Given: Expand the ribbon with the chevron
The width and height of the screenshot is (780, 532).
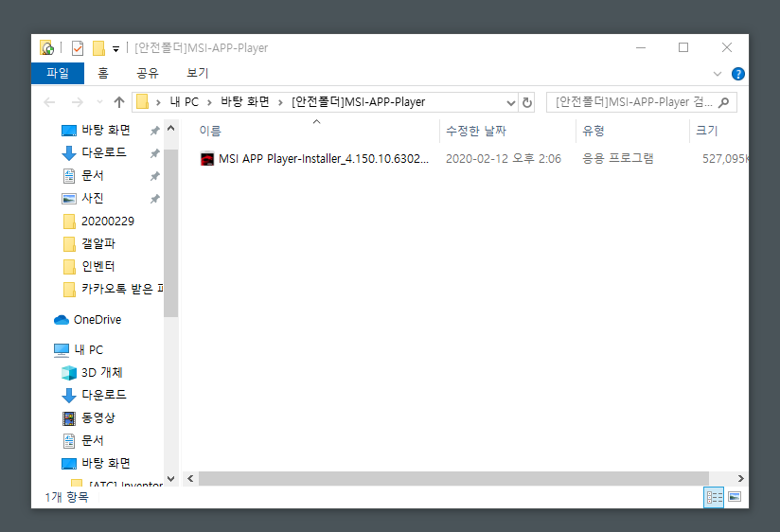Looking at the screenshot, I should click(x=718, y=74).
